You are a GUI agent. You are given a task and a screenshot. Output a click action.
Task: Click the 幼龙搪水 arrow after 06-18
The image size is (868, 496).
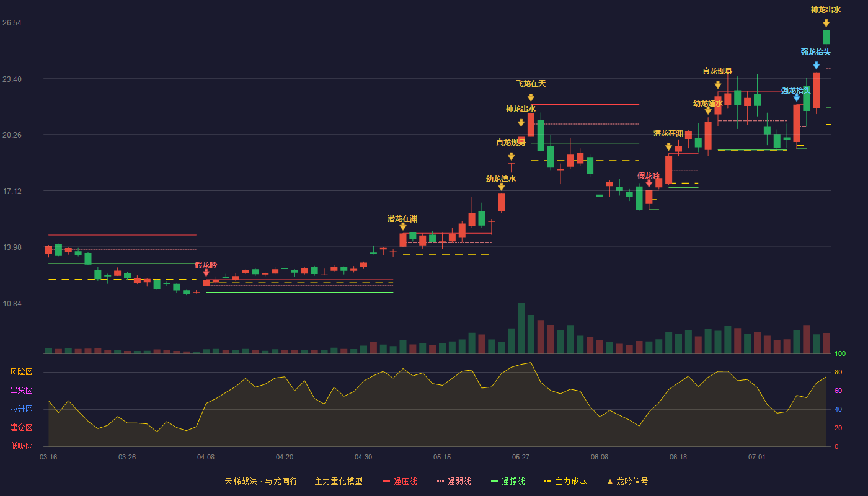pos(708,110)
